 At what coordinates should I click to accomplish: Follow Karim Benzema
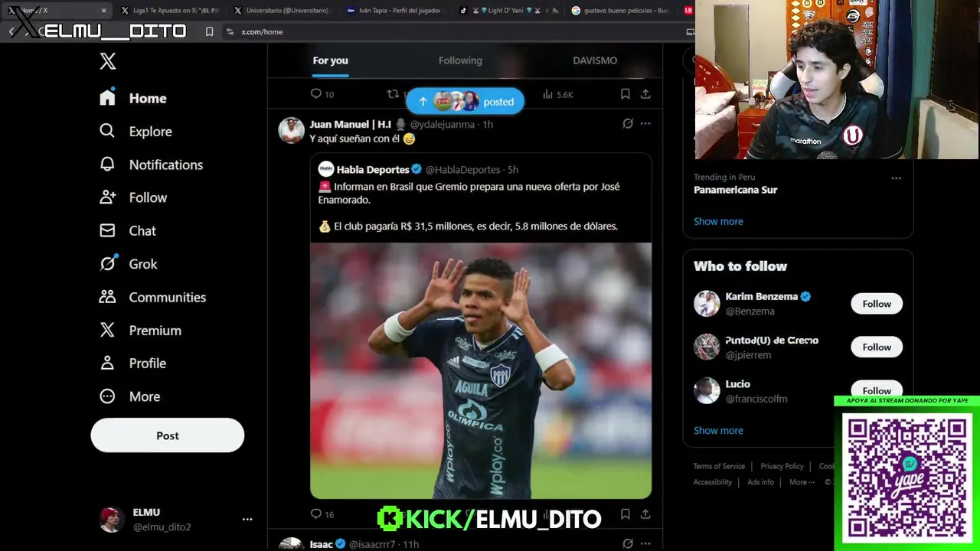click(x=877, y=304)
